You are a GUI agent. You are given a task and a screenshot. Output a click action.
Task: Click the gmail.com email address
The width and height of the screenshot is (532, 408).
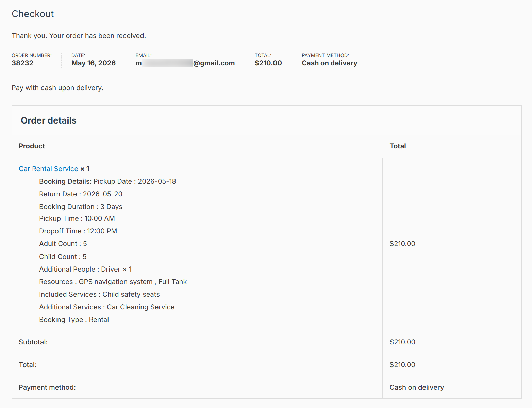[185, 63]
